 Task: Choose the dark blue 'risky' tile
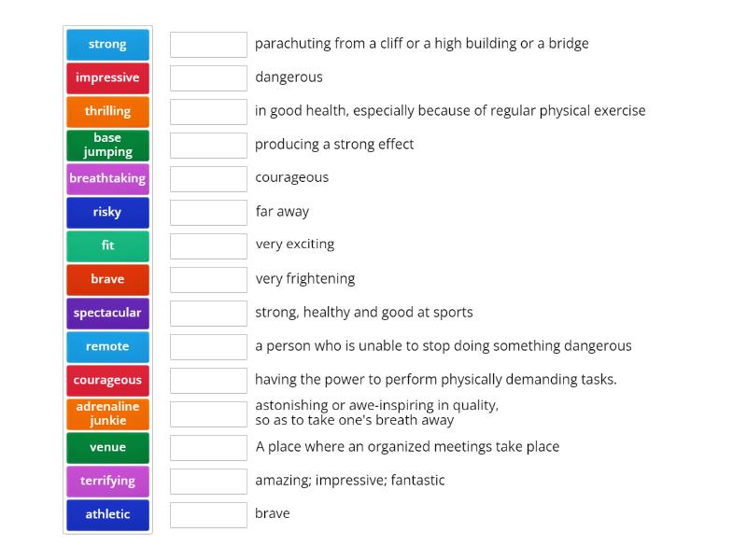coord(107,212)
